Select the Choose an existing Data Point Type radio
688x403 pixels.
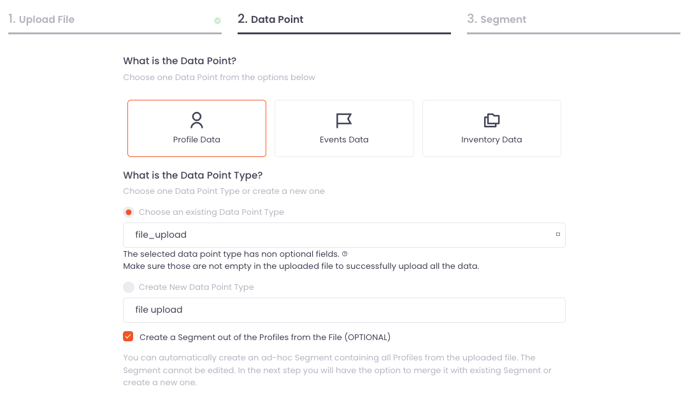point(129,212)
